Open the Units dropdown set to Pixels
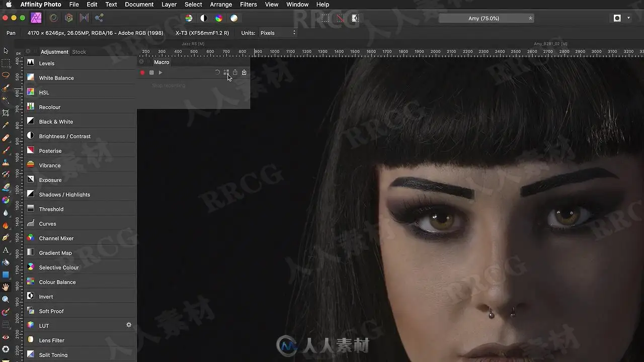 click(278, 33)
